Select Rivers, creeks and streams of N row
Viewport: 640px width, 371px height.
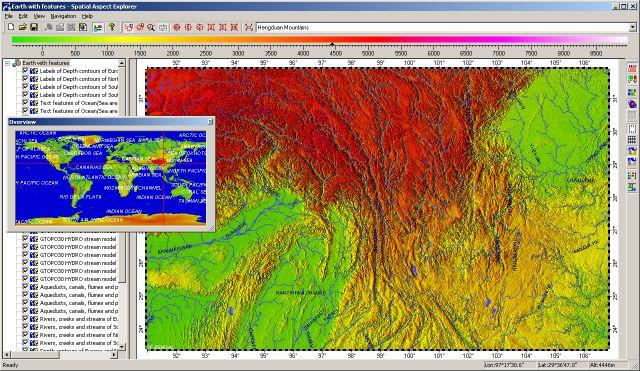[x=78, y=335]
